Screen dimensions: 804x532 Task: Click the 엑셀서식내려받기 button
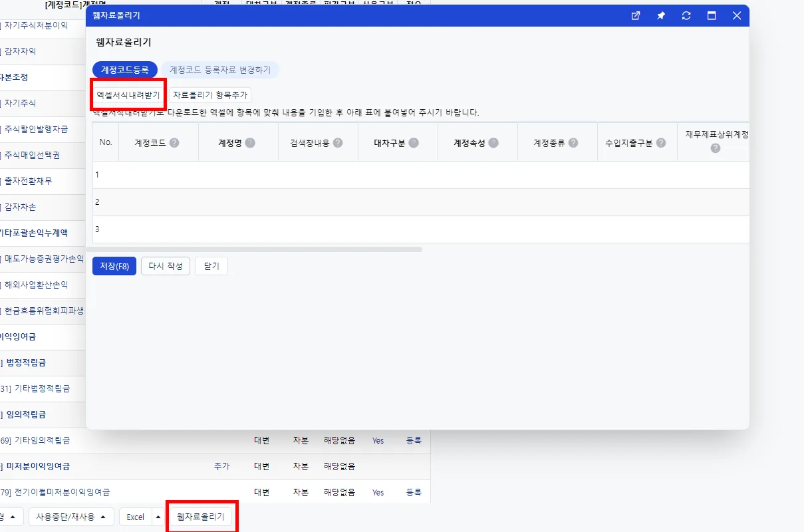[x=128, y=95]
